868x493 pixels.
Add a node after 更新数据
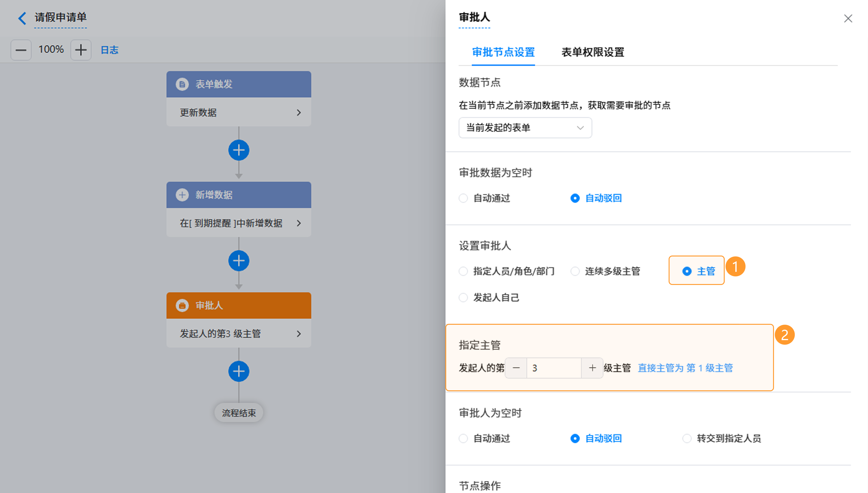[238, 150]
